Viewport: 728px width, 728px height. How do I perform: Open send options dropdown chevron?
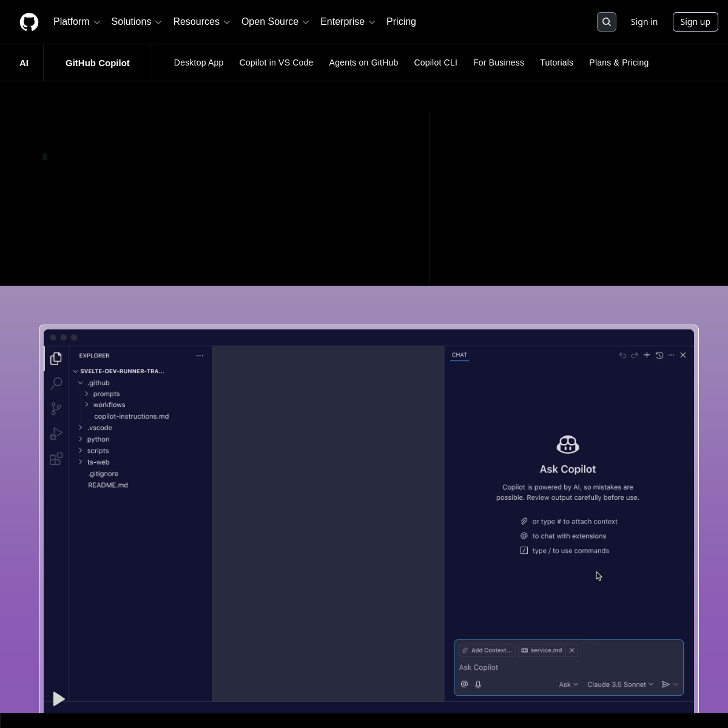(x=675, y=684)
